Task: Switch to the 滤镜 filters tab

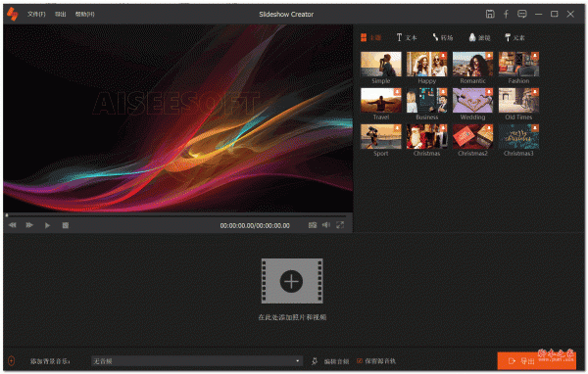Action: (x=479, y=37)
